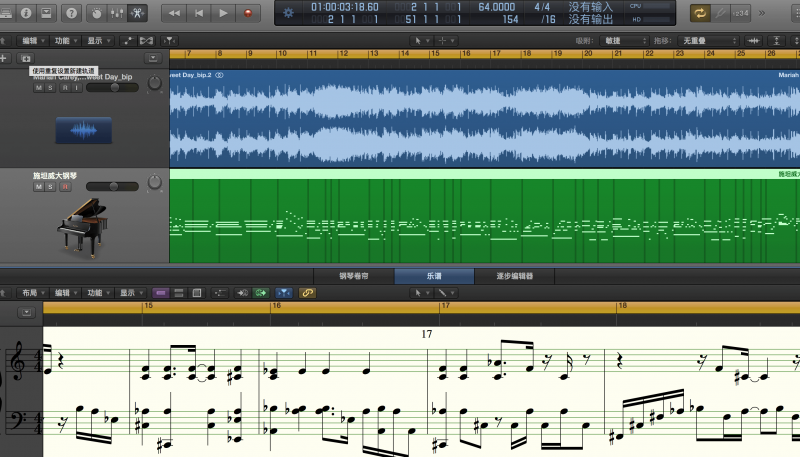This screenshot has height=457, width=800.
Task: Switch to the 钢琴卷帘 piano roll tab
Action: 353,275
